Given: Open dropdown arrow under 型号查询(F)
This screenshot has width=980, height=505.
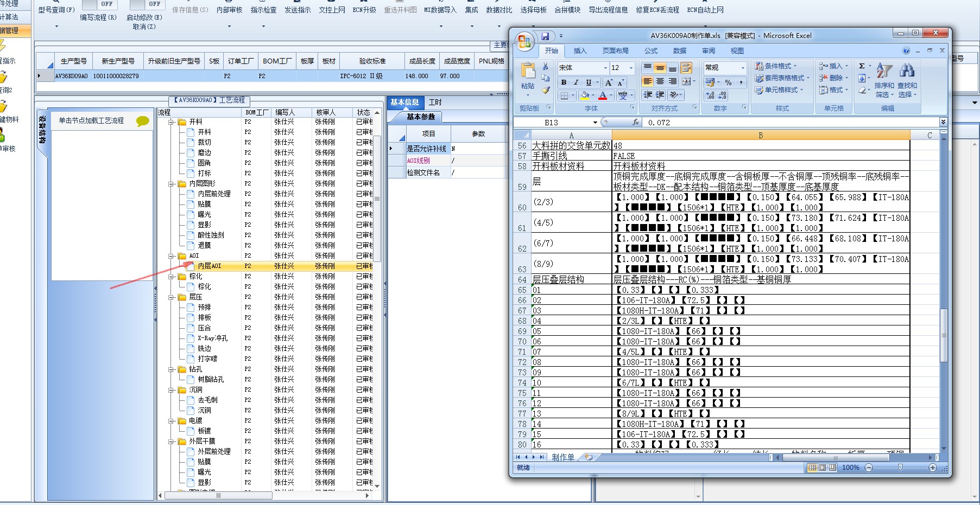Looking at the screenshot, I should 56,25.
